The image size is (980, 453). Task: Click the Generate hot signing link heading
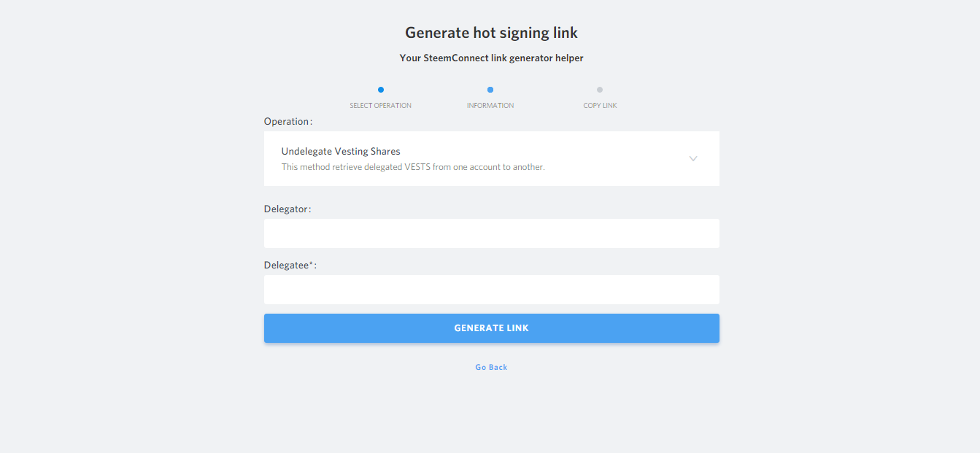[x=491, y=33]
